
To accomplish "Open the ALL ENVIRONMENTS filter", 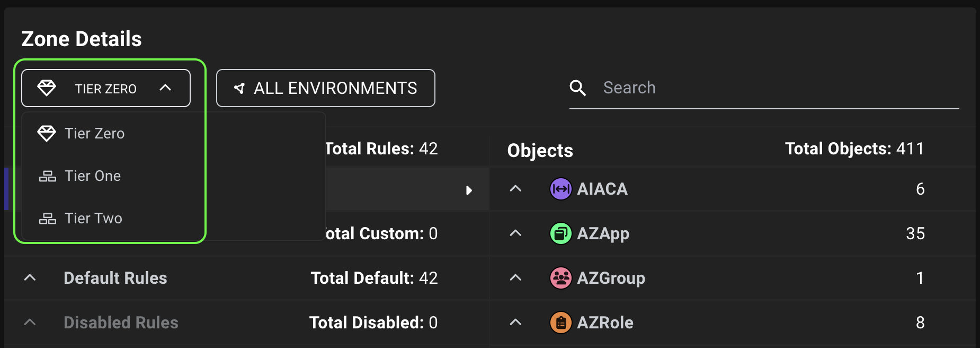I will 325,88.
